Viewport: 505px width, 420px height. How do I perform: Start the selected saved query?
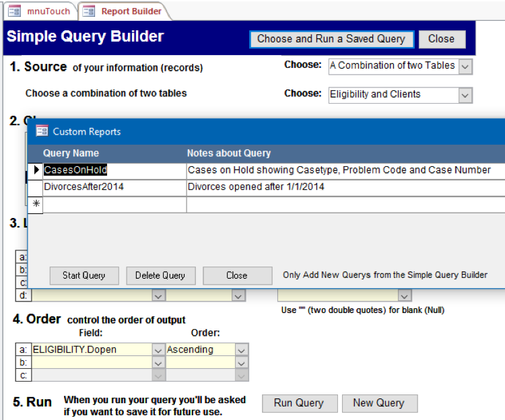[84, 275]
